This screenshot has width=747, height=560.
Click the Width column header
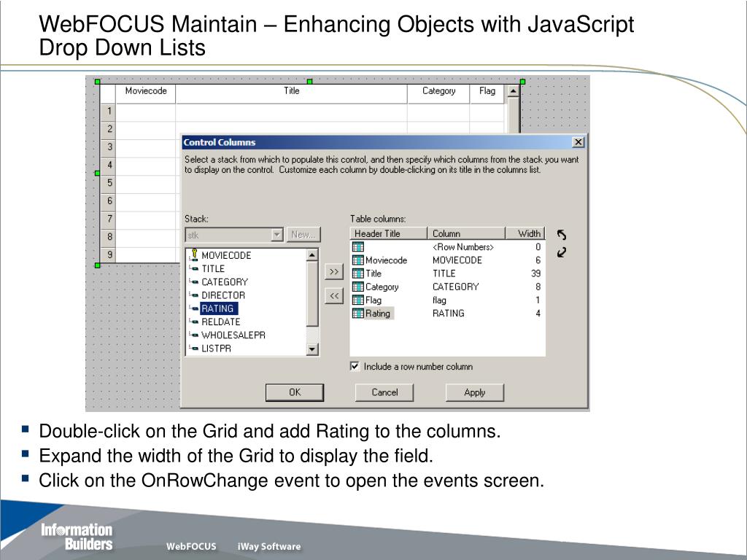pyautogui.click(x=525, y=233)
